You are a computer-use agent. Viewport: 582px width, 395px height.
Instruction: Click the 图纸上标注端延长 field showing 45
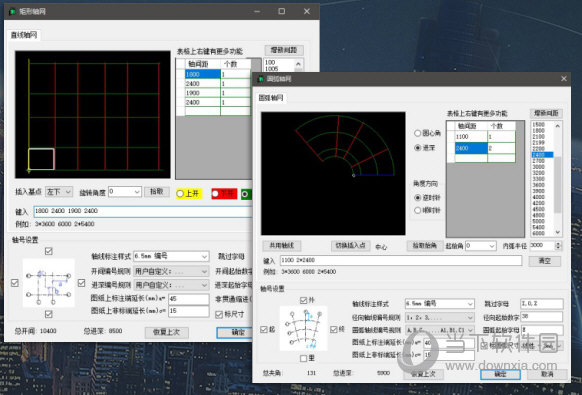[189, 299]
